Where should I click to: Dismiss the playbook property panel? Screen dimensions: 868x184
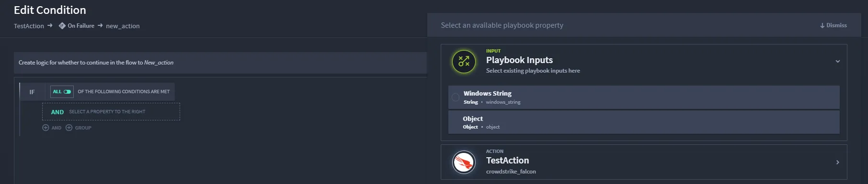(x=834, y=25)
